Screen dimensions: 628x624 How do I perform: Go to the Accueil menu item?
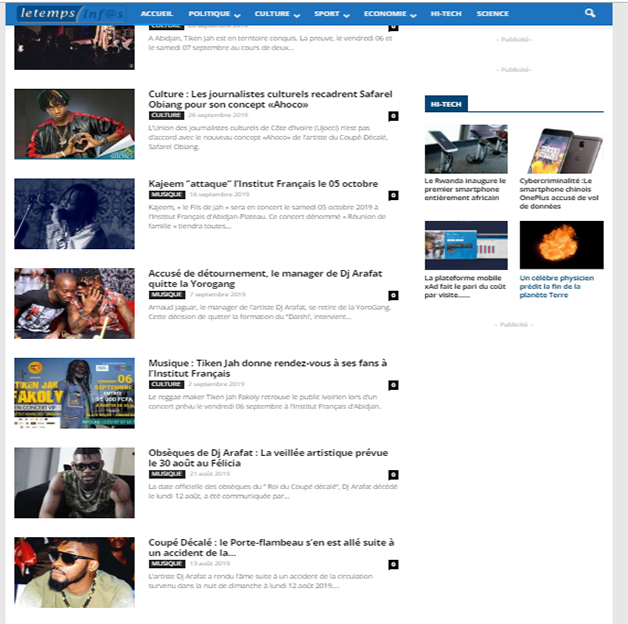(x=157, y=15)
